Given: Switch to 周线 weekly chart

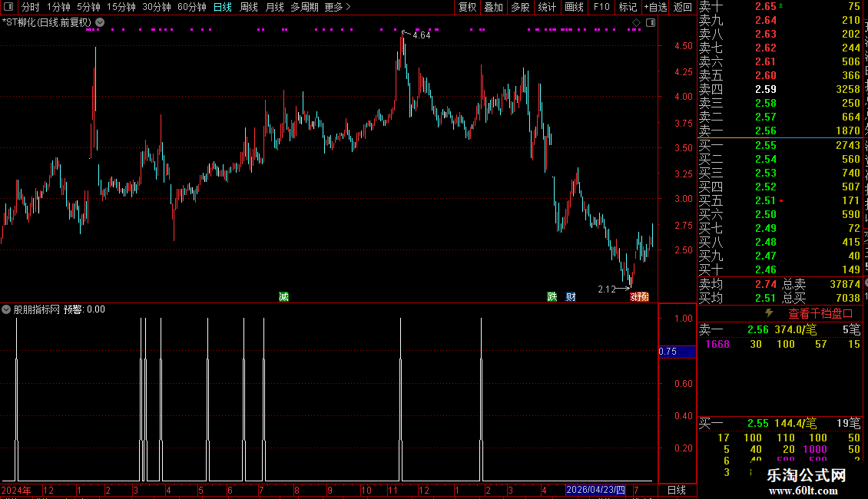Looking at the screenshot, I should point(249,7).
